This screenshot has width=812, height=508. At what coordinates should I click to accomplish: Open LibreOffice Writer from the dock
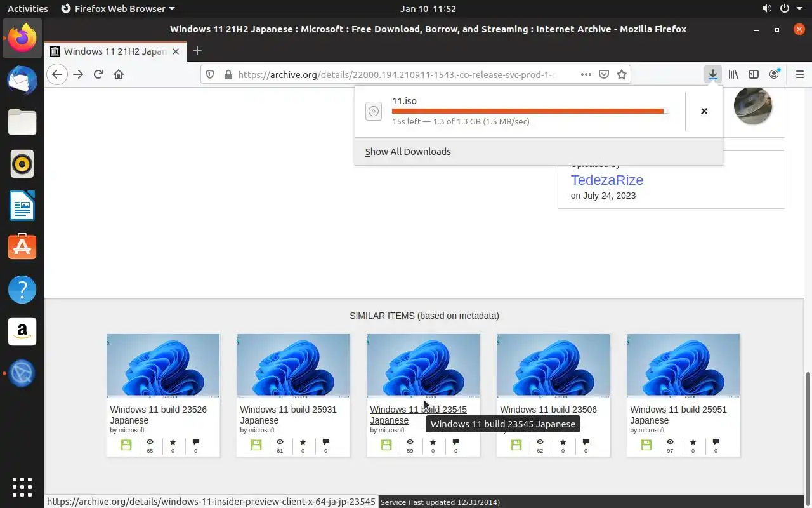pyautogui.click(x=22, y=206)
